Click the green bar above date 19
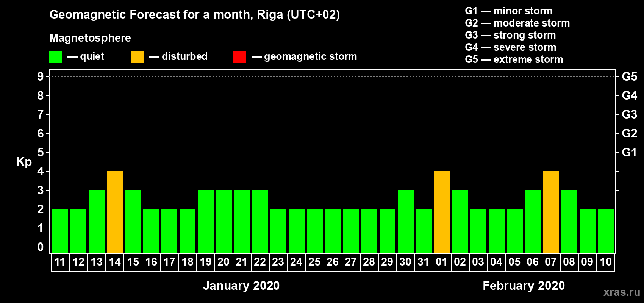Viewport: 644px width, 303px height. (x=206, y=221)
